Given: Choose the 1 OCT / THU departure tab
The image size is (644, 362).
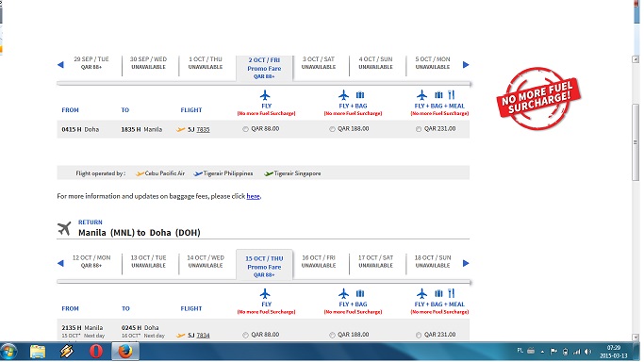Looking at the screenshot, I should coord(206,63).
